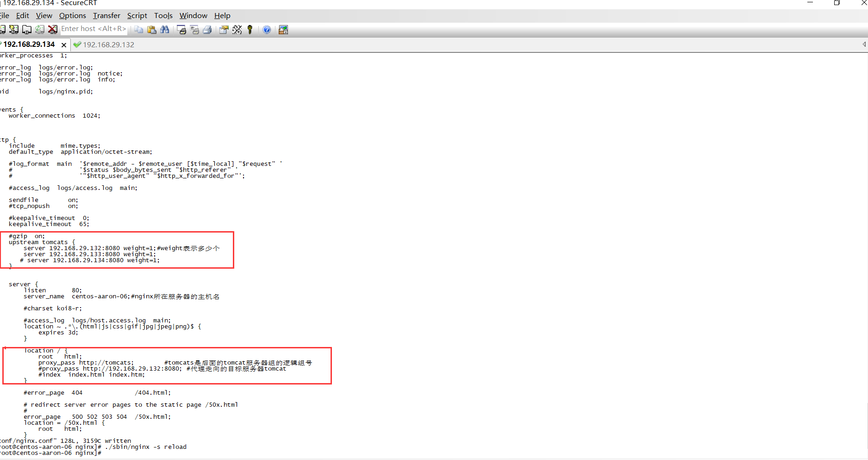Image resolution: width=868 pixels, height=460 pixels.
Task: Click the 'sendfile on;' line
Action: [x=44, y=200]
